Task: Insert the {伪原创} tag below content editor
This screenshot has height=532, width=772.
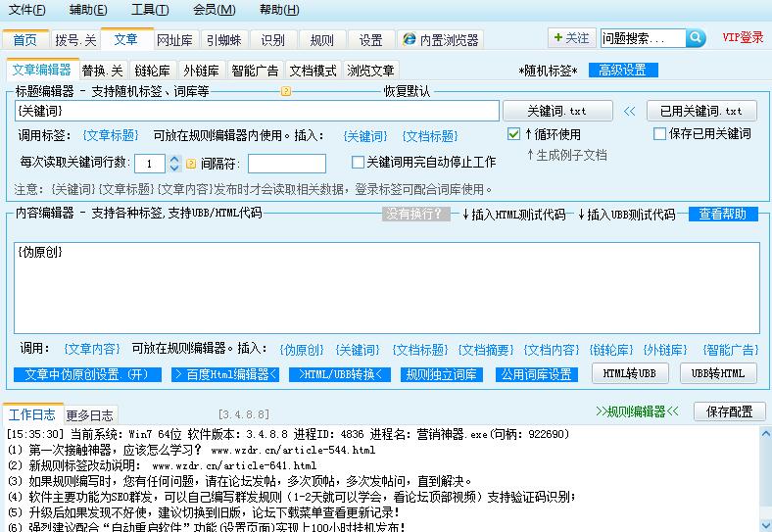Action: pos(302,350)
